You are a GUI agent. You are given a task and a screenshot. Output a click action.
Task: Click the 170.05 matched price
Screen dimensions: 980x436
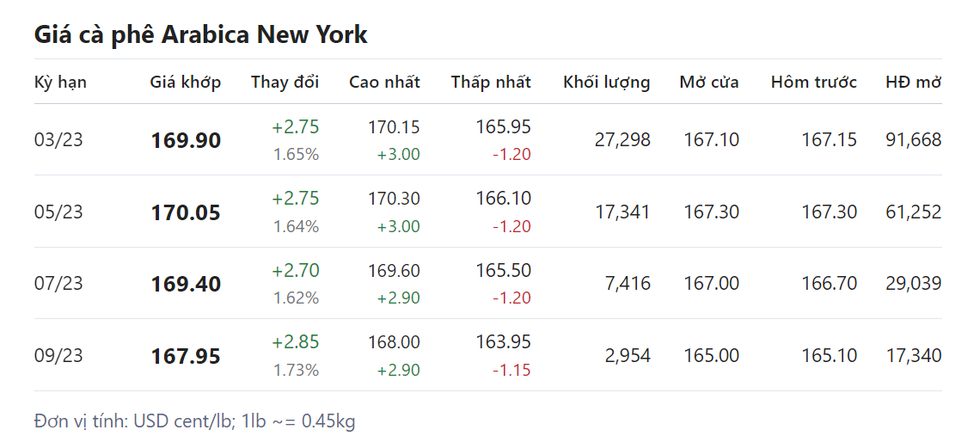(186, 212)
